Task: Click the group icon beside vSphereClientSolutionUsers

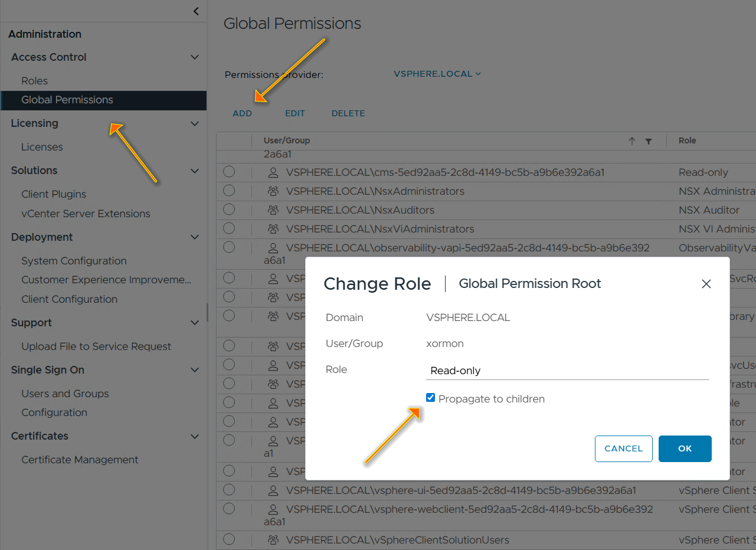Action: tap(273, 539)
